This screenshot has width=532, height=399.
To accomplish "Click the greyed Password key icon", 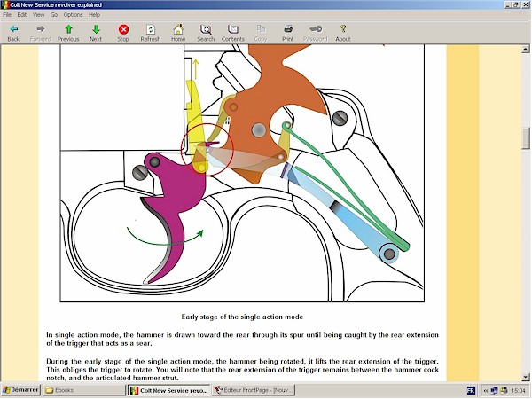I will 316,29.
